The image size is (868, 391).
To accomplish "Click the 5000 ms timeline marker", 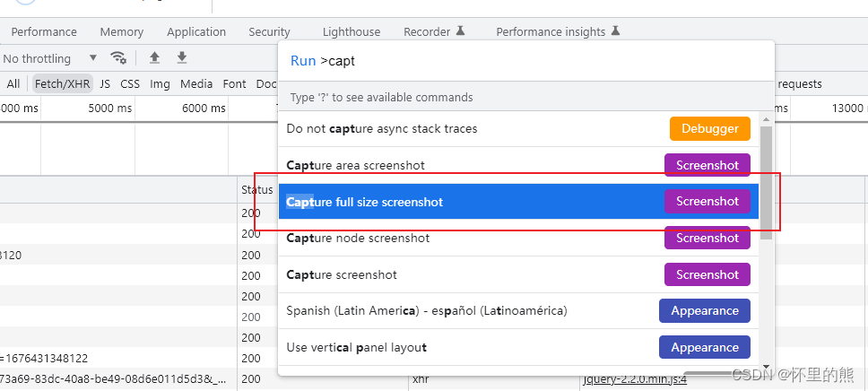I will [110, 108].
